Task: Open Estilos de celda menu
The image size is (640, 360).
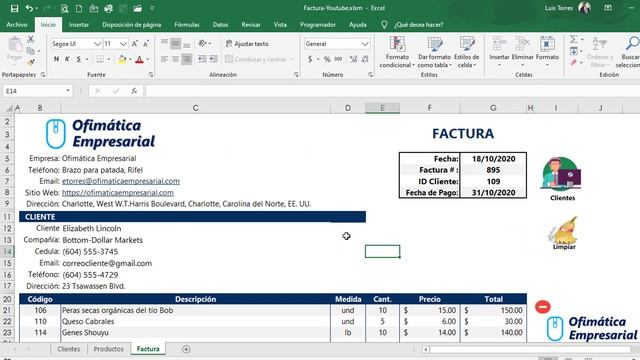Action: coord(467,52)
